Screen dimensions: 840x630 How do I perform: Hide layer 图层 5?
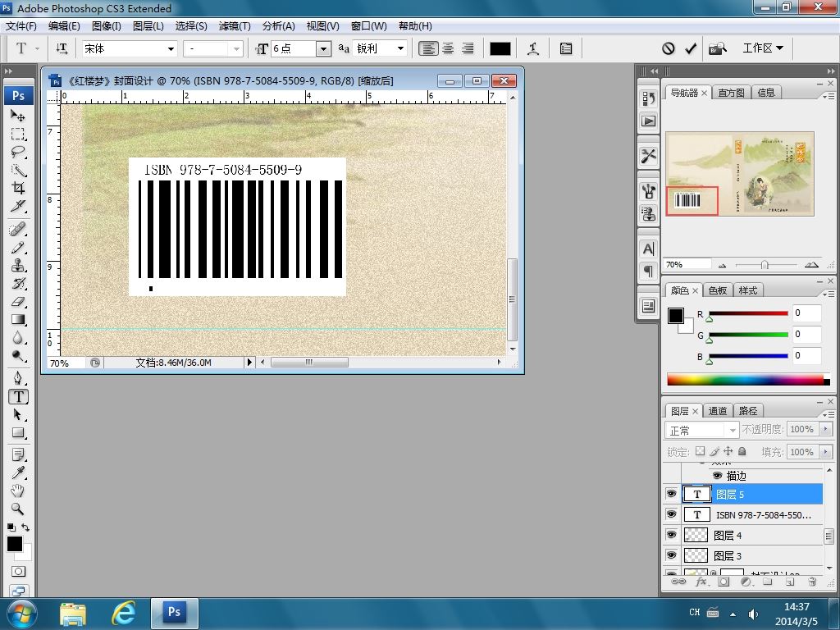[671, 493]
